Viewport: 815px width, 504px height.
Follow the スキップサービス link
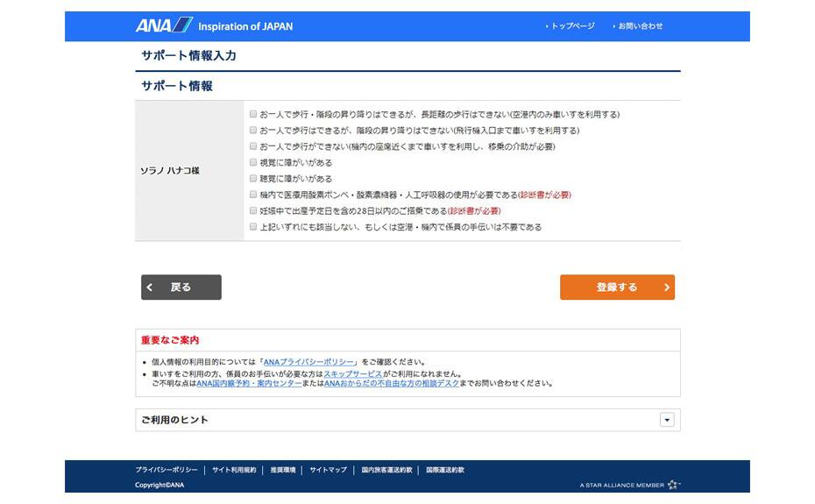pyautogui.click(x=352, y=373)
